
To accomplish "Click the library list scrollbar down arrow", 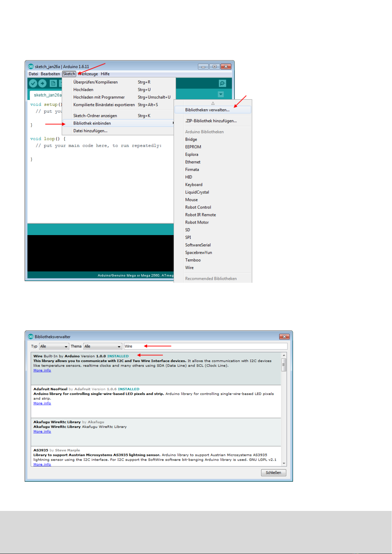I will point(284,464).
